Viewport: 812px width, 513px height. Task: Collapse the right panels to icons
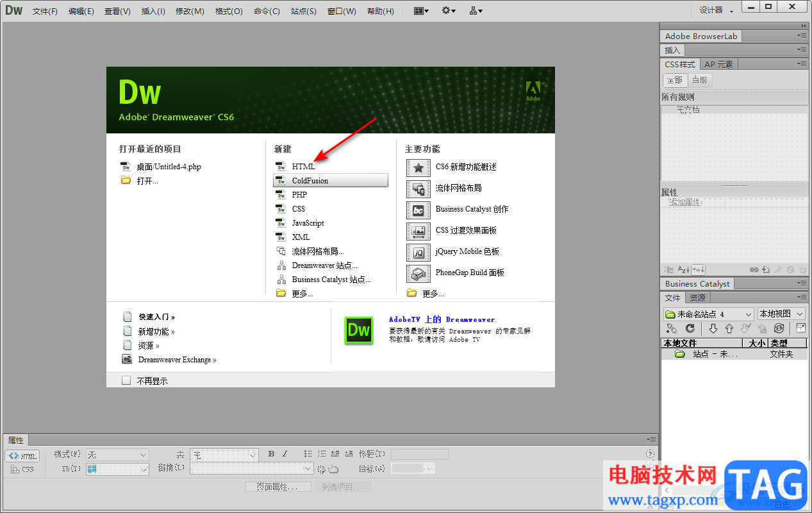[804, 26]
